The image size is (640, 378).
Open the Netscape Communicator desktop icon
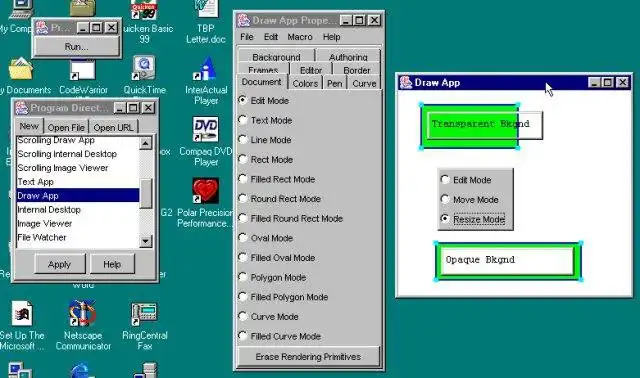point(83,314)
